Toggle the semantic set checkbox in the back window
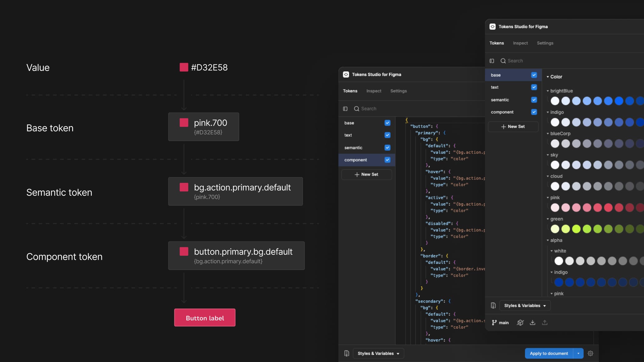The image size is (644, 362). click(x=387, y=148)
